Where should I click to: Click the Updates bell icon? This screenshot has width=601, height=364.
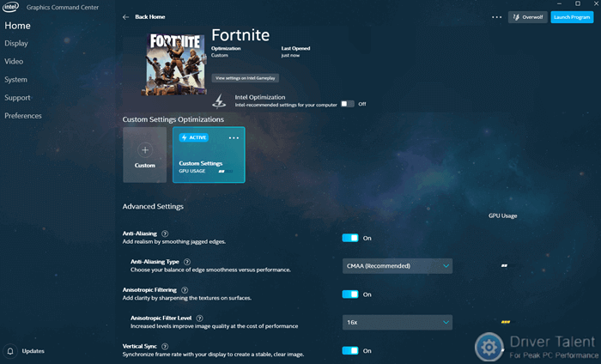tap(10, 351)
